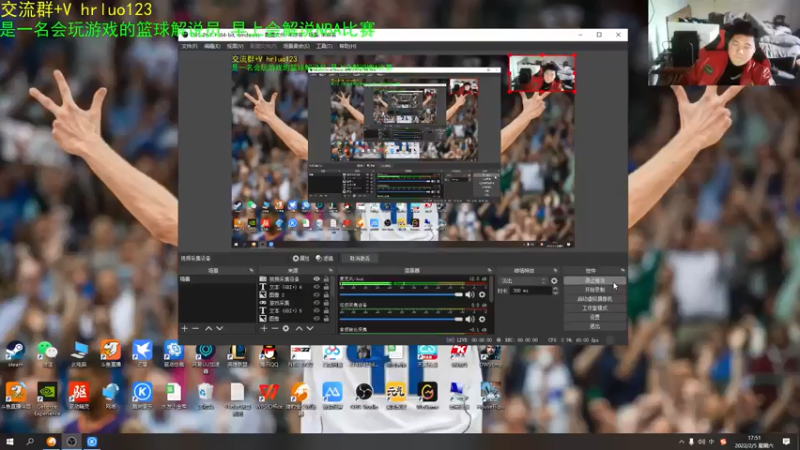
Task: Click the 取消激活 deactivate button
Action: click(x=360, y=259)
